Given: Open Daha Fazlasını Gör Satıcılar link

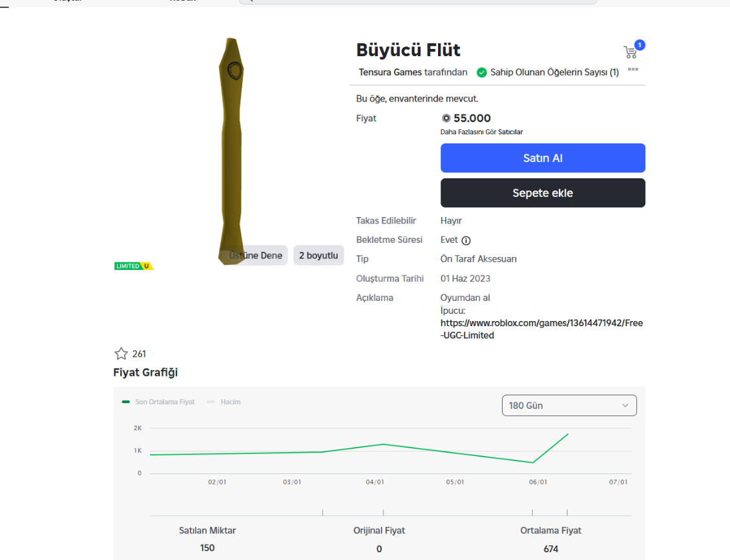Looking at the screenshot, I should pyautogui.click(x=481, y=132).
